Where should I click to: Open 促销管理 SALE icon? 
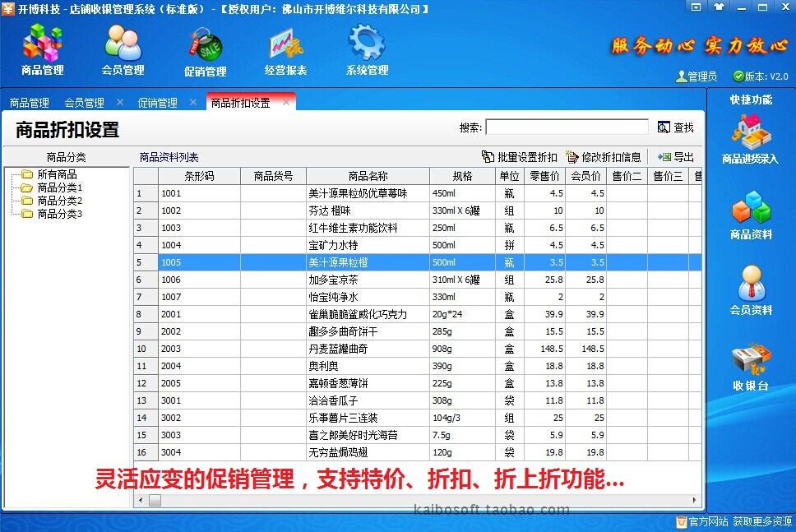(205, 51)
